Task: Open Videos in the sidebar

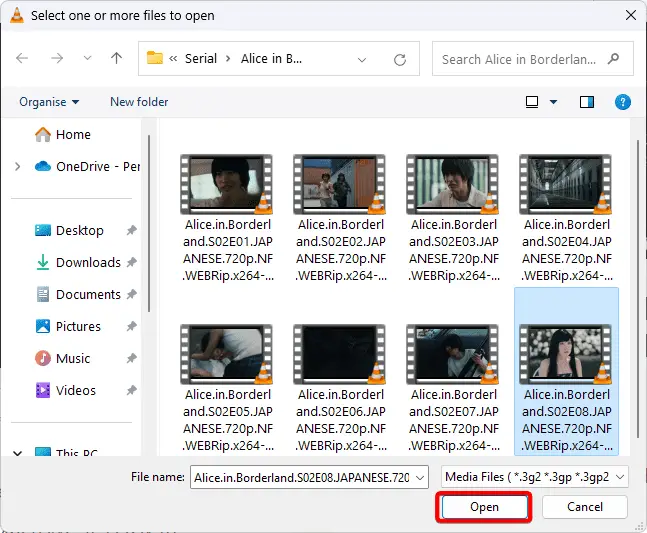Action: pos(65,390)
